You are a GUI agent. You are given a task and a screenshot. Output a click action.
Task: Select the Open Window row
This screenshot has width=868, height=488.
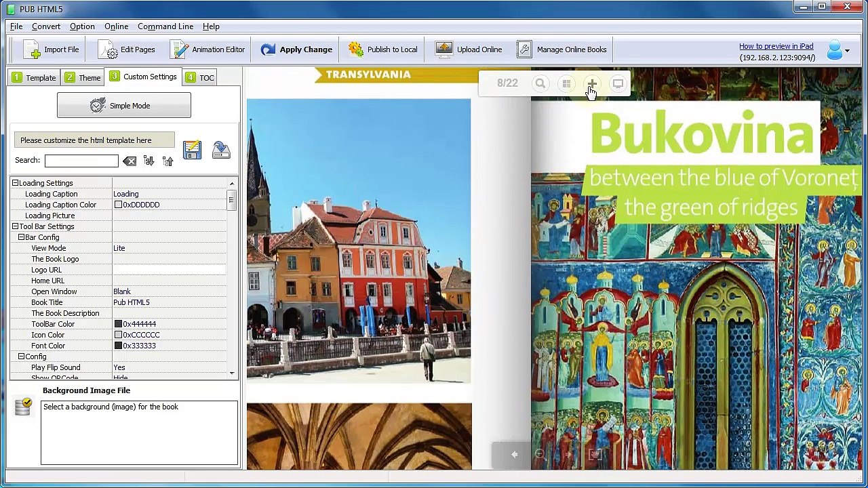click(x=119, y=291)
